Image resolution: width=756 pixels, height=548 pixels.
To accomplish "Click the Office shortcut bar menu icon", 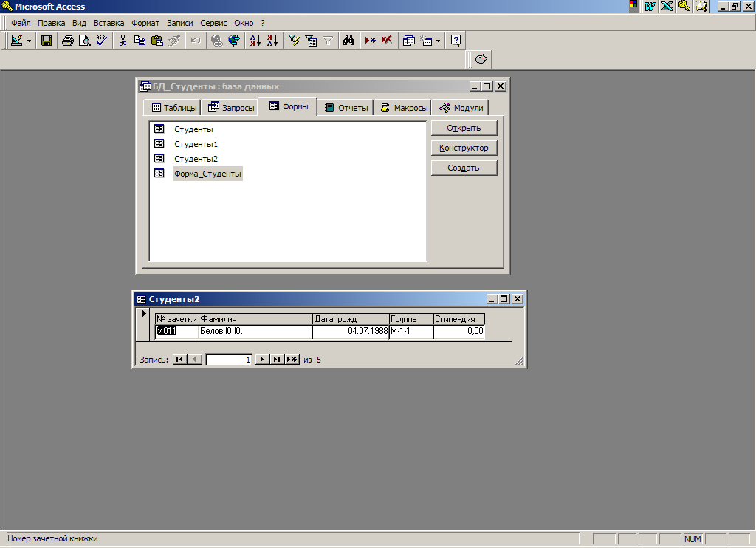I will point(633,5).
